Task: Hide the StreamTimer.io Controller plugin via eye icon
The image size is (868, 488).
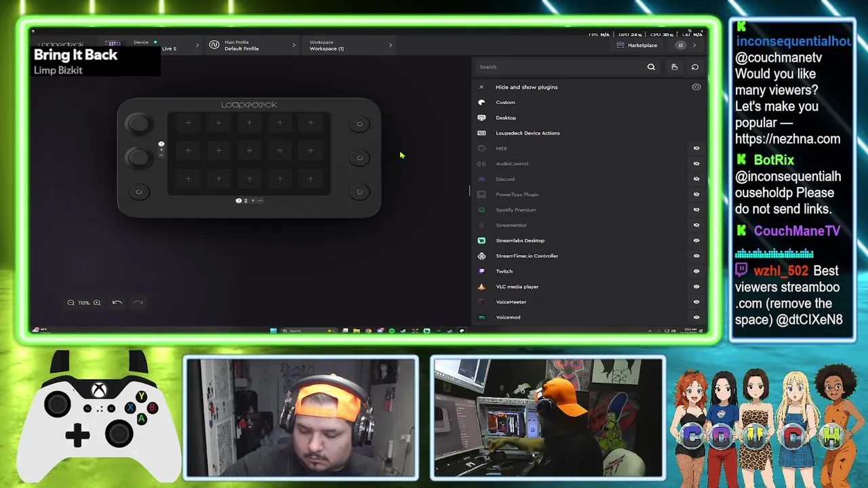Action: (x=696, y=256)
